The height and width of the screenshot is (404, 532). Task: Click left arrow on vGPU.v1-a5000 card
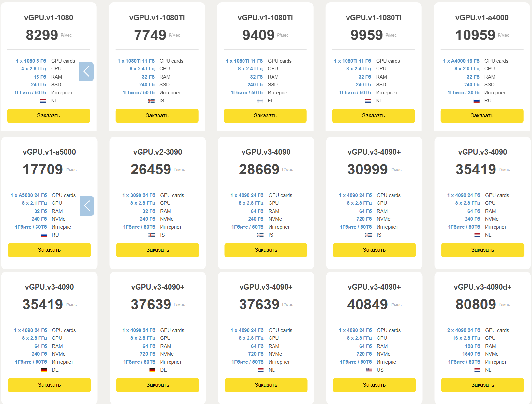point(87,206)
